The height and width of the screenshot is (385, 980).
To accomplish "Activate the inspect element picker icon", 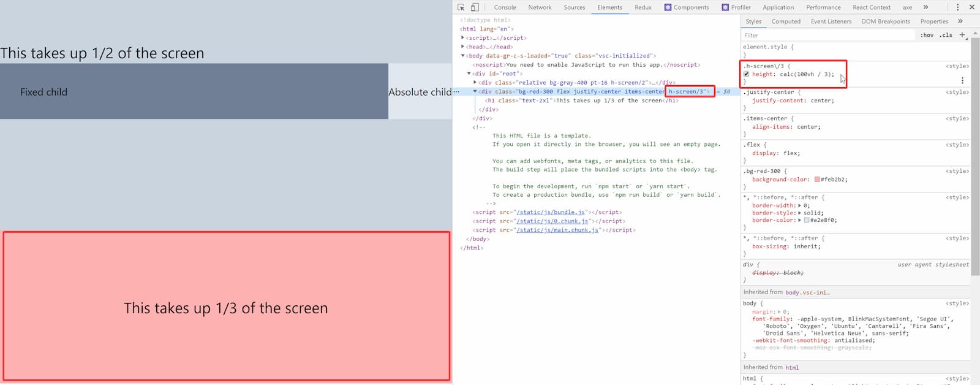I will pos(461,7).
